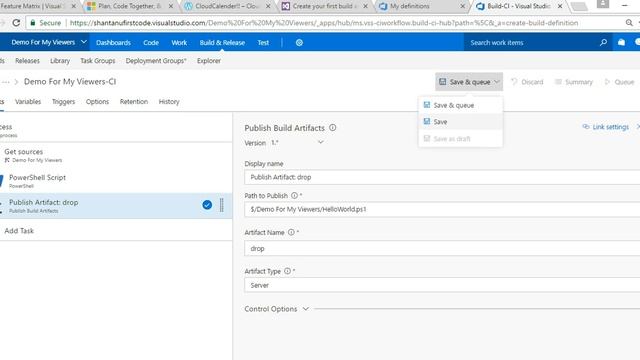The height and width of the screenshot is (360, 640).
Task: Click the browser URL address bar
Action: click(324, 23)
